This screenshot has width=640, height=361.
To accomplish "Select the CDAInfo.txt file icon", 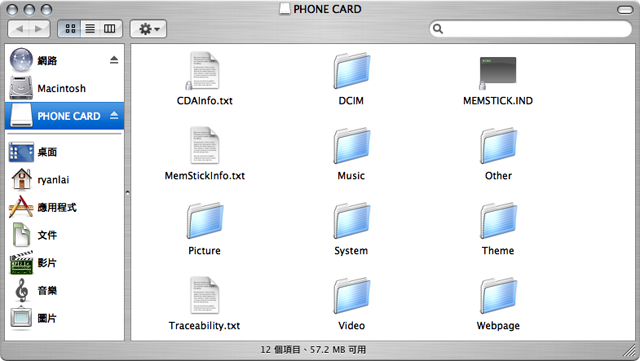I will 204,71.
